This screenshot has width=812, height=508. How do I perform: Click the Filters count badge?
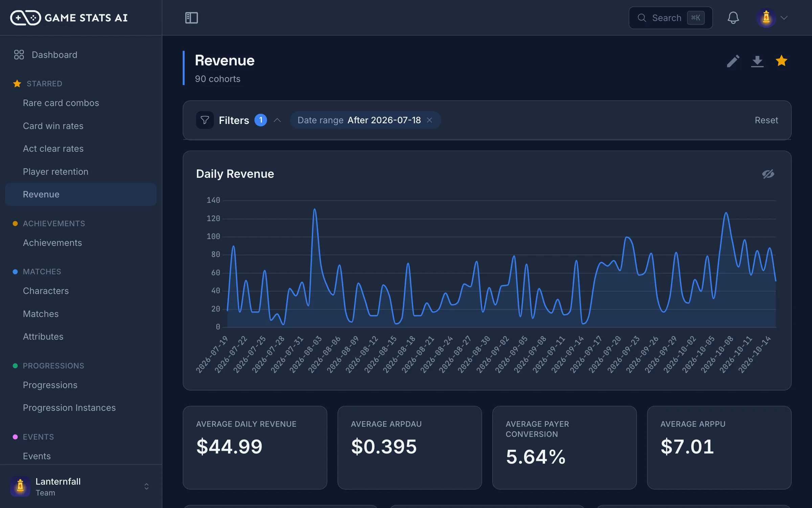tap(261, 120)
